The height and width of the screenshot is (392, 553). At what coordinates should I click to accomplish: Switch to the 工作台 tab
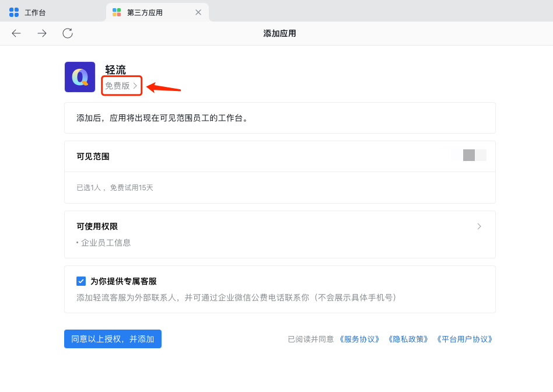pos(53,12)
